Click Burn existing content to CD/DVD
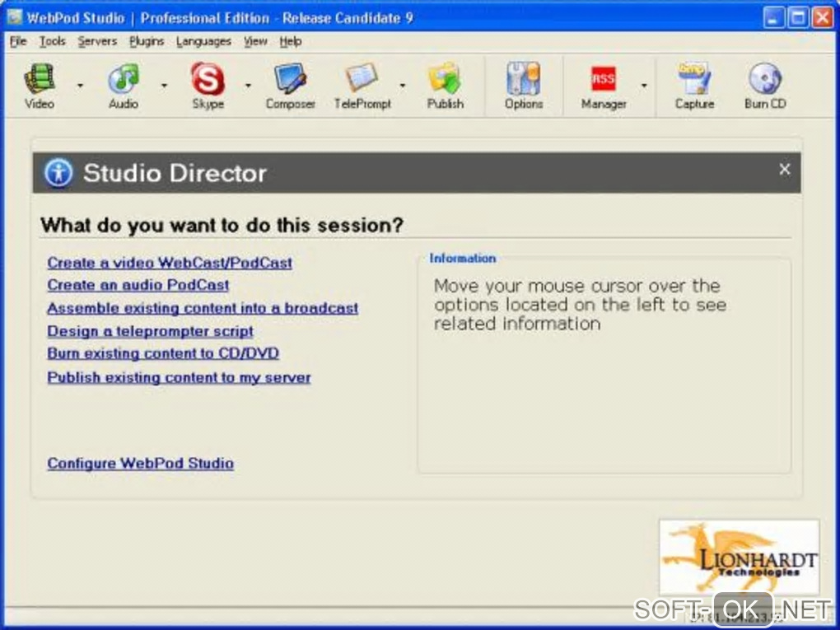Screen dimensions: 840x630 [x=163, y=353]
